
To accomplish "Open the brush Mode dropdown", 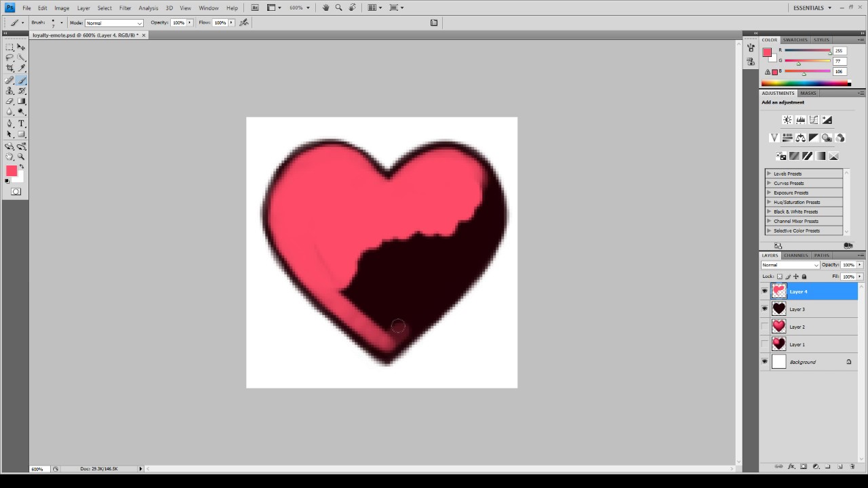I will (x=114, y=23).
